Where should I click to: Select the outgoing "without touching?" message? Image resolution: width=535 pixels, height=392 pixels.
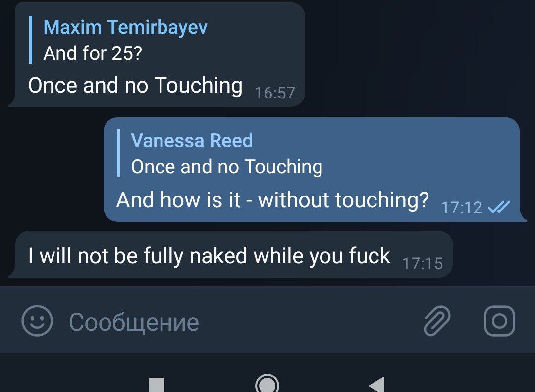(272, 200)
